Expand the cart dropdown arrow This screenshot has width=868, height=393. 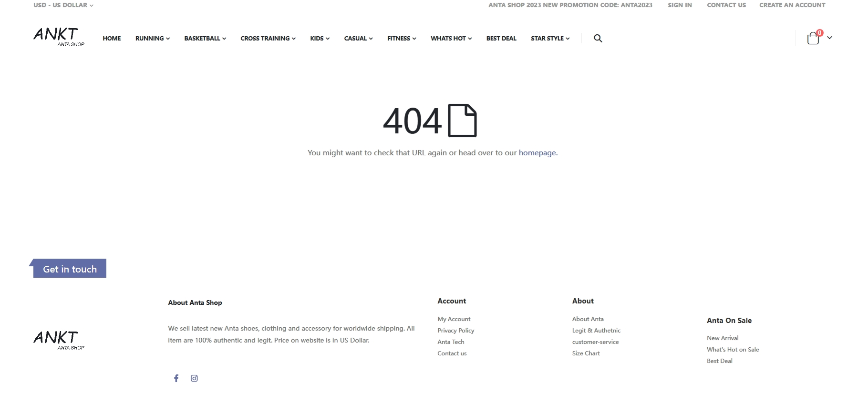pyautogui.click(x=829, y=38)
